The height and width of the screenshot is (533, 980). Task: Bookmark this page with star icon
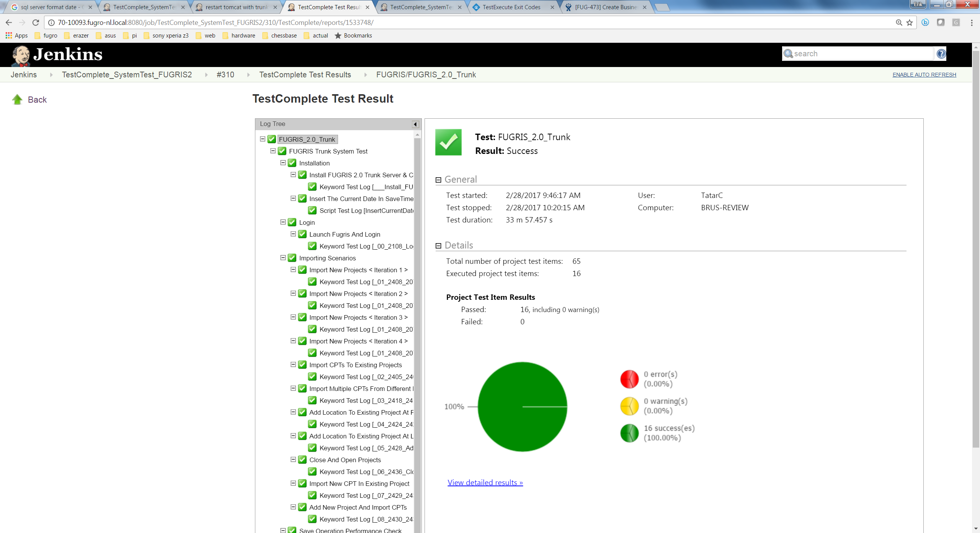pos(910,23)
